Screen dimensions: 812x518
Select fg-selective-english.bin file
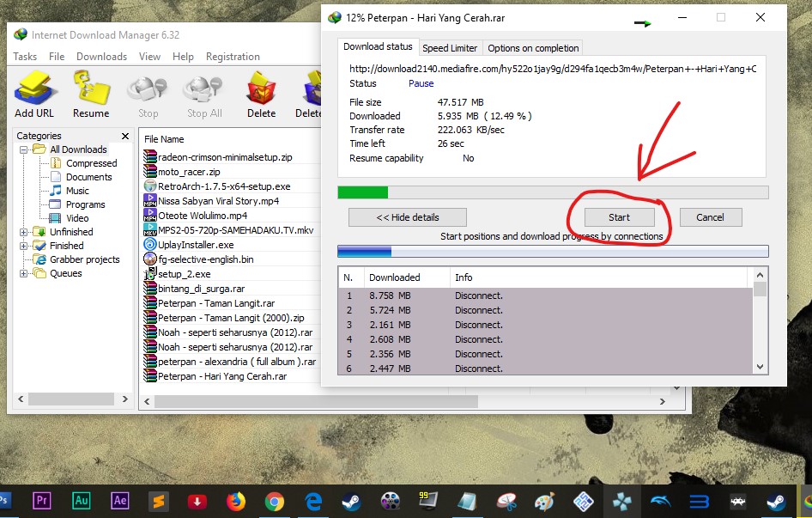206,259
